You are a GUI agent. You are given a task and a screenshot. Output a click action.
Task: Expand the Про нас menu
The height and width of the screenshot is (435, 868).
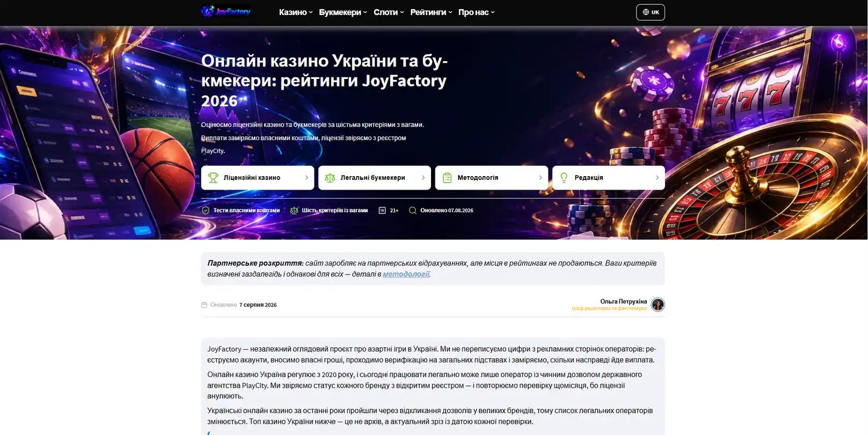point(477,12)
